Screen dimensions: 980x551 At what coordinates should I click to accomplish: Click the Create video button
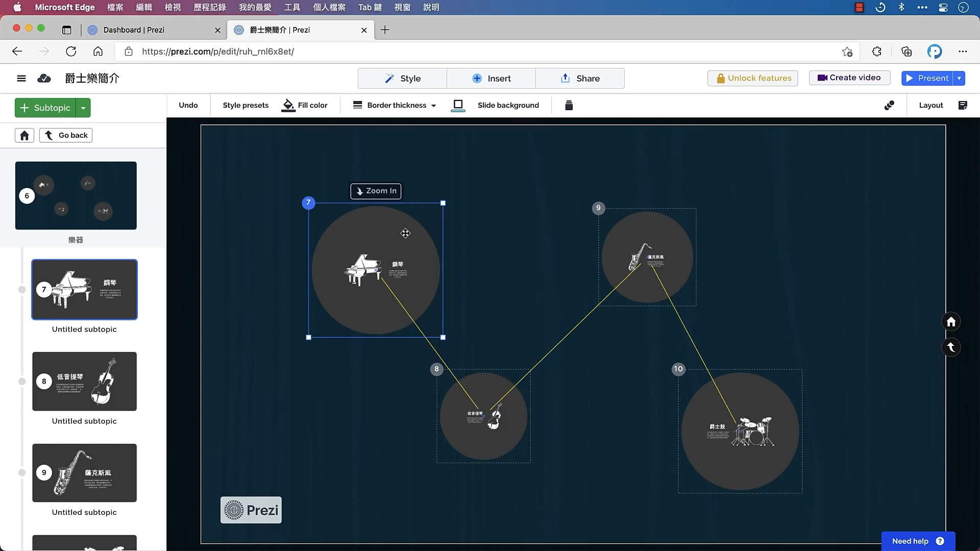tap(849, 78)
